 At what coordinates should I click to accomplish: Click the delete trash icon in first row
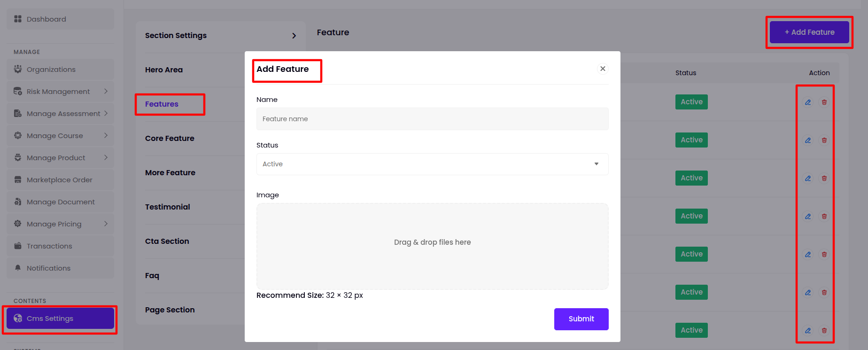pyautogui.click(x=824, y=102)
